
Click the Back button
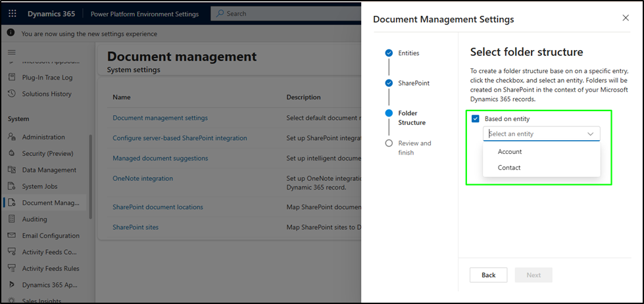coord(488,275)
